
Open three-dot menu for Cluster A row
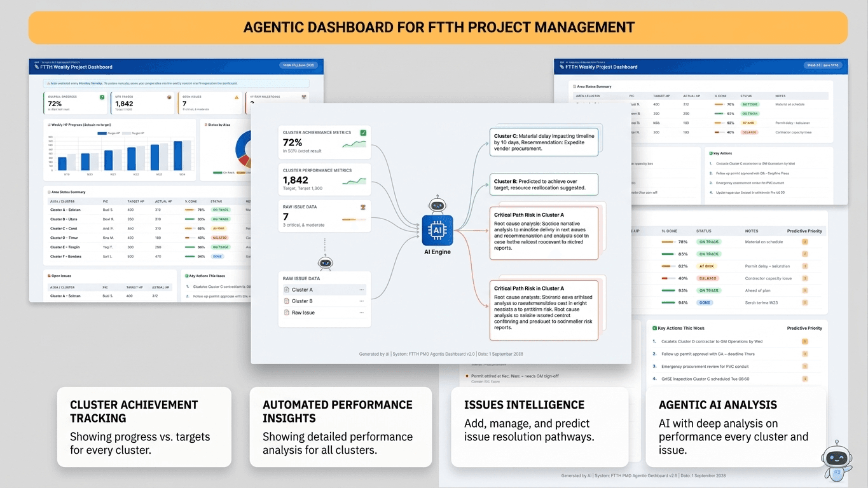coord(361,290)
